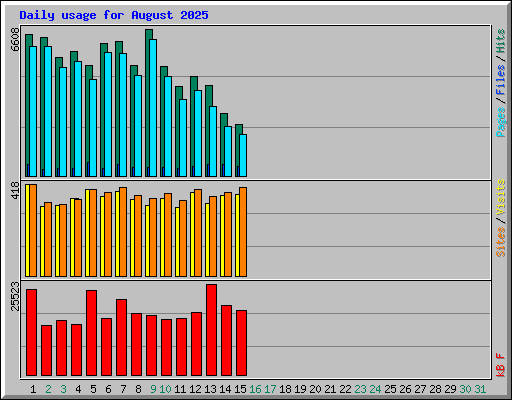Click the 6608 scale label
This screenshot has height=400, width=512.
point(15,39)
